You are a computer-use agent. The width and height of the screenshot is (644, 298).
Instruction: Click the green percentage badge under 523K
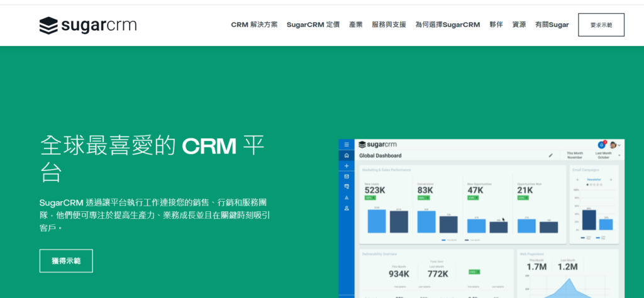pos(371,198)
